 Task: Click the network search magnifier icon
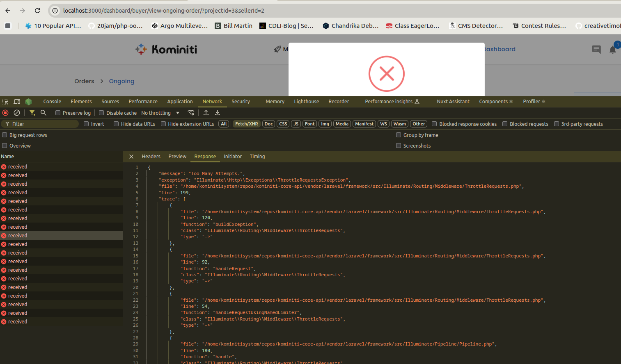pos(43,113)
